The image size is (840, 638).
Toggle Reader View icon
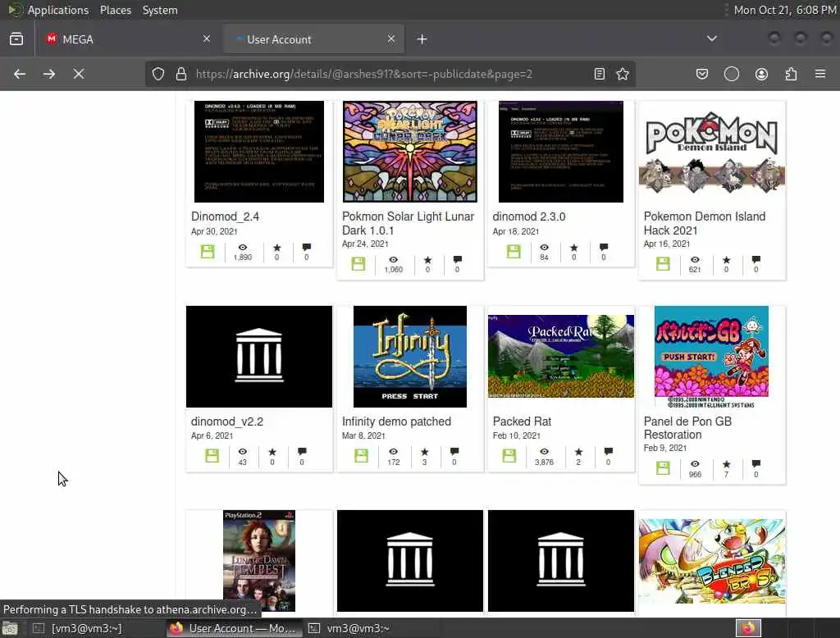(x=600, y=74)
